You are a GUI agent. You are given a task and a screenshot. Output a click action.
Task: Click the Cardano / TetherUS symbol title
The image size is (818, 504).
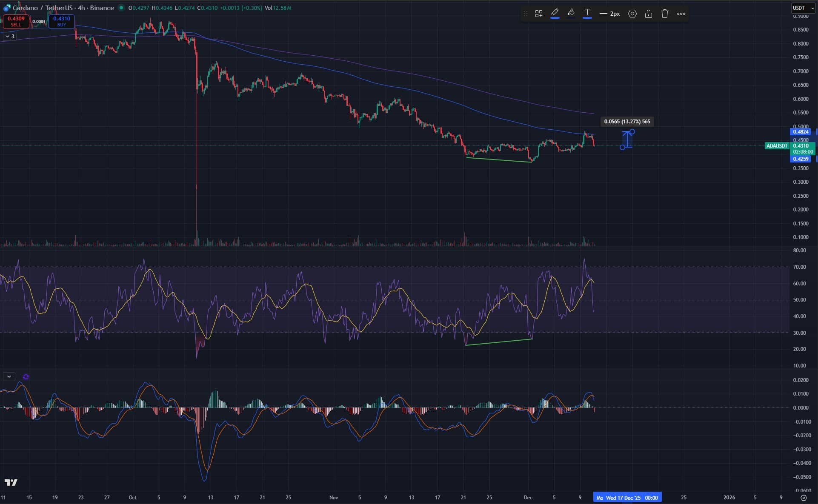pyautogui.click(x=63, y=8)
